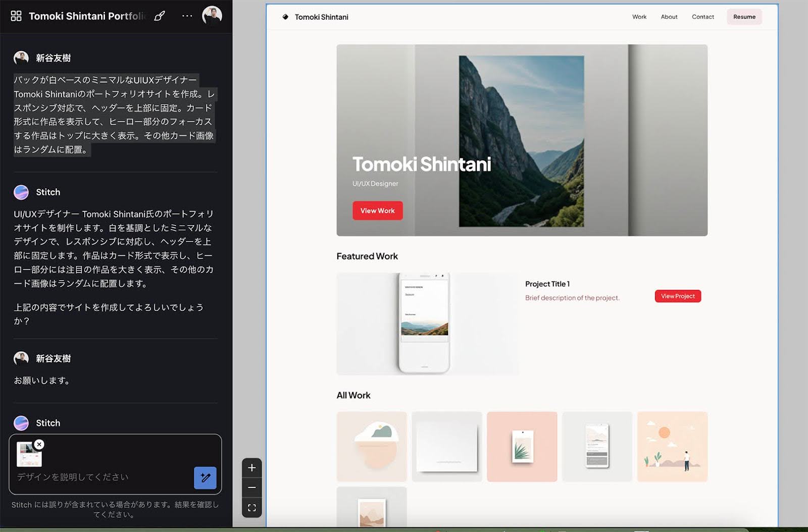Type in the デザインを説明してください input field

[101, 477]
